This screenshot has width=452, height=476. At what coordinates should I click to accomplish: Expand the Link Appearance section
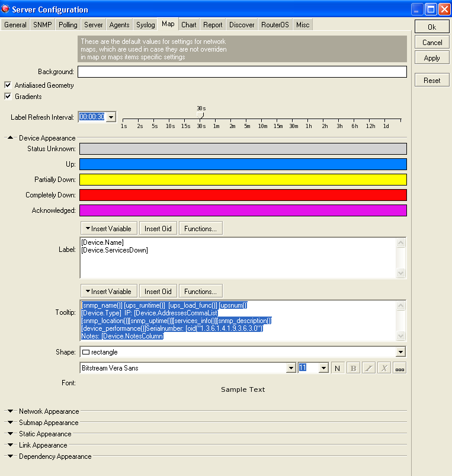click(11, 445)
